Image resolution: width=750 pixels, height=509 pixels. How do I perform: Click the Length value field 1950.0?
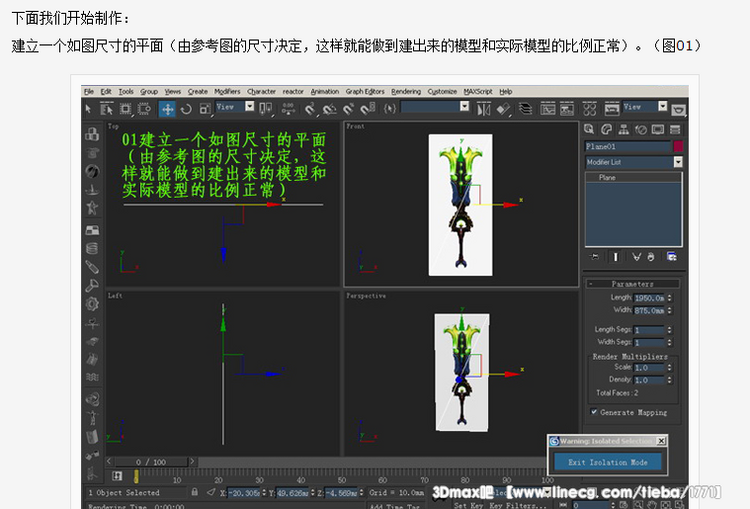click(649, 298)
